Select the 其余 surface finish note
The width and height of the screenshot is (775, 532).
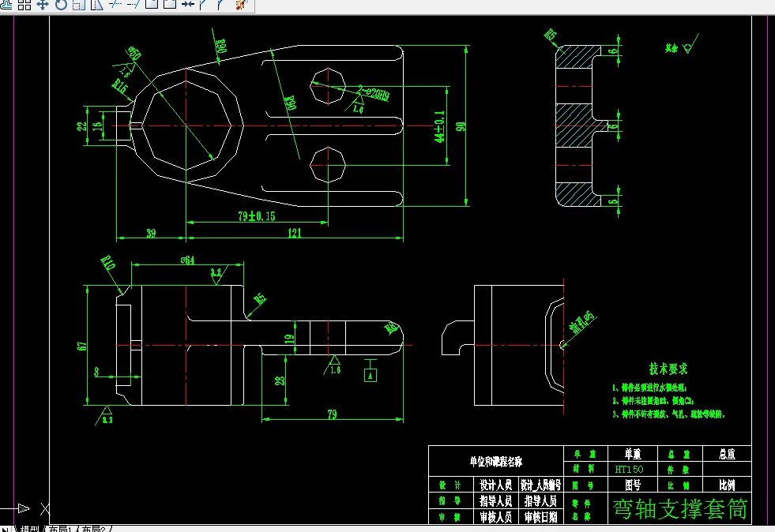(671, 48)
